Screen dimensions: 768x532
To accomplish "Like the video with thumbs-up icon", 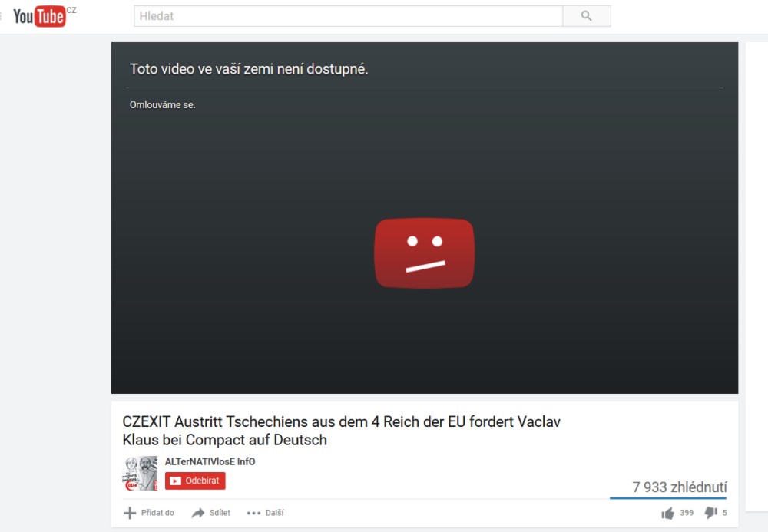I will coord(667,513).
